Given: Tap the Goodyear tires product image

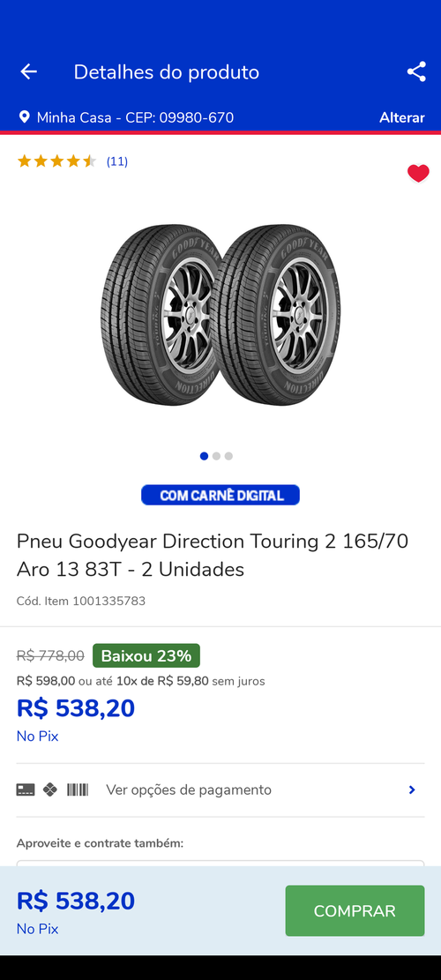Looking at the screenshot, I should pyautogui.click(x=220, y=315).
